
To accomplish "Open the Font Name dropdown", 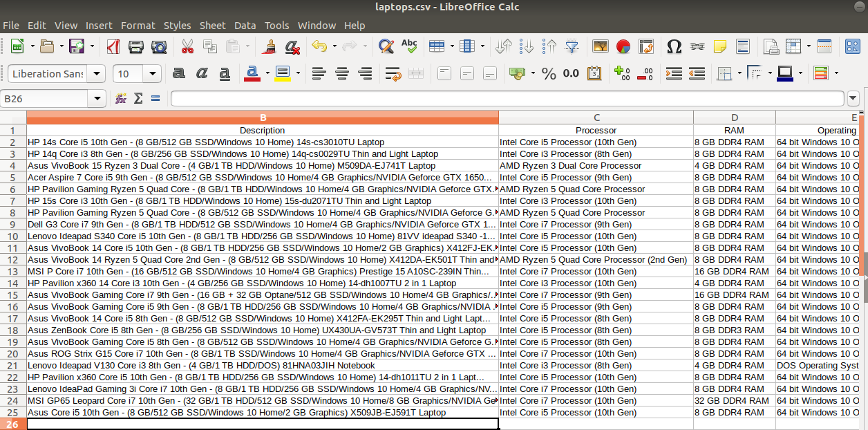I will point(97,74).
